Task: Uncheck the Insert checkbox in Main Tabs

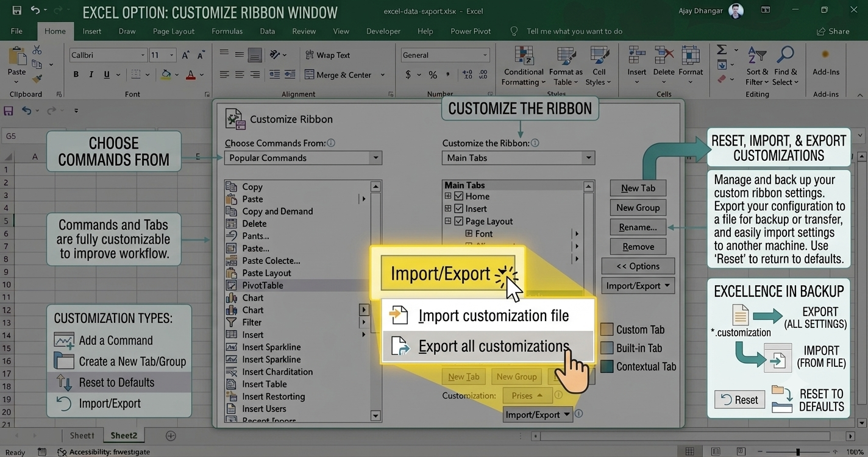Action: pyautogui.click(x=459, y=208)
